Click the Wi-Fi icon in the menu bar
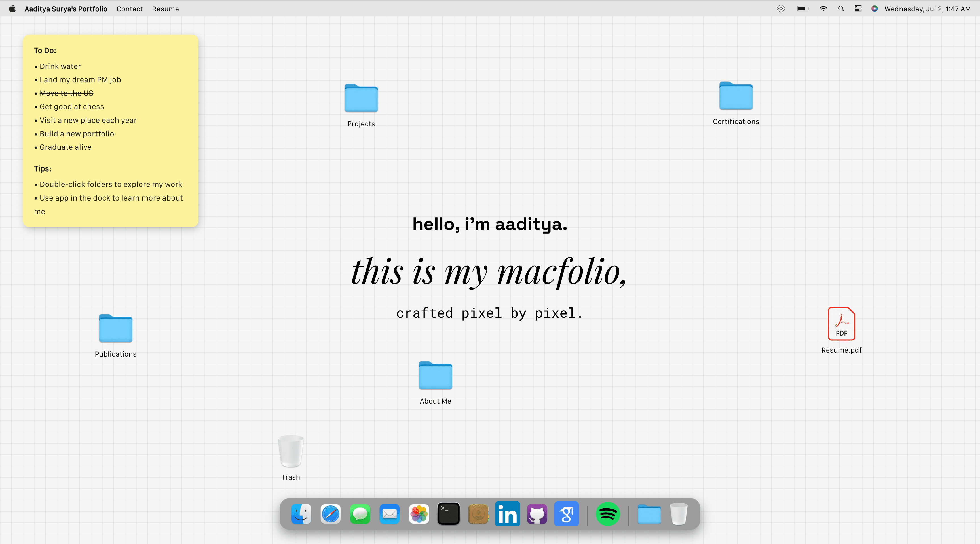 coord(823,9)
